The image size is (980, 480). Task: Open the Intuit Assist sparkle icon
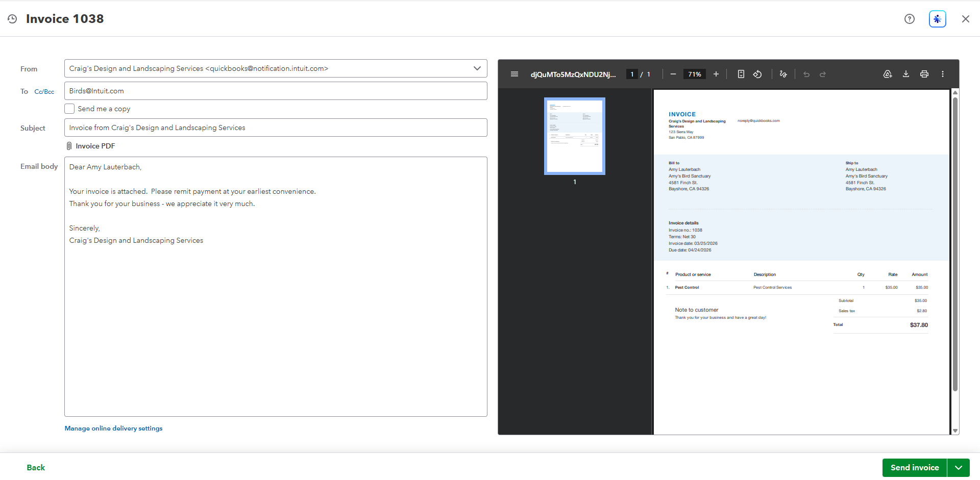pos(938,19)
